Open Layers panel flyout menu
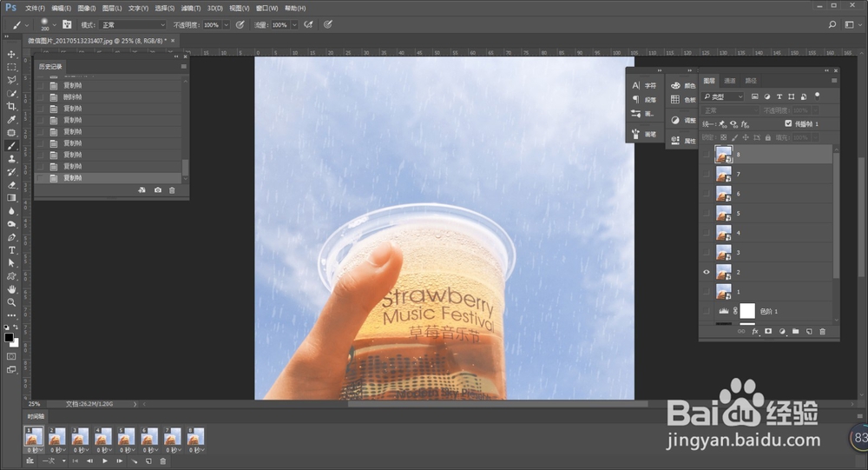 (x=833, y=81)
